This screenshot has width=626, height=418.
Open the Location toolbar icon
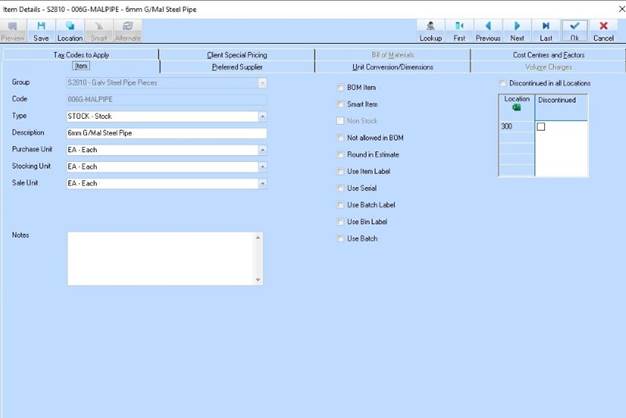click(x=70, y=29)
